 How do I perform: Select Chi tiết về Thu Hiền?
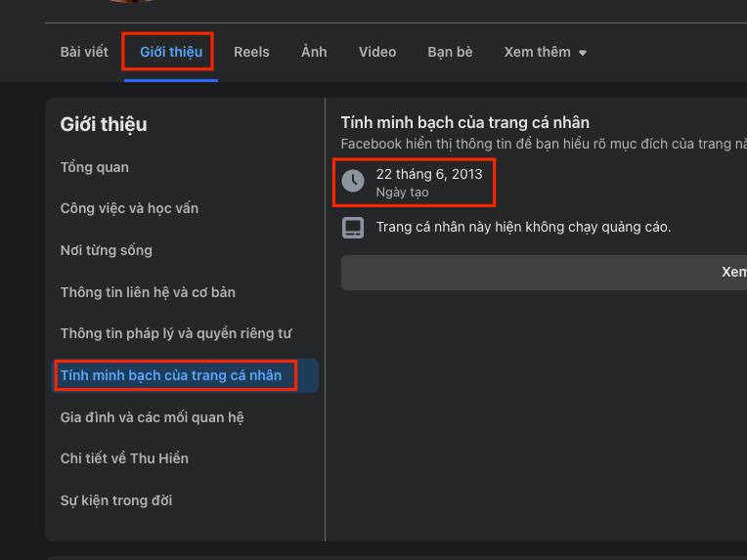pos(124,458)
